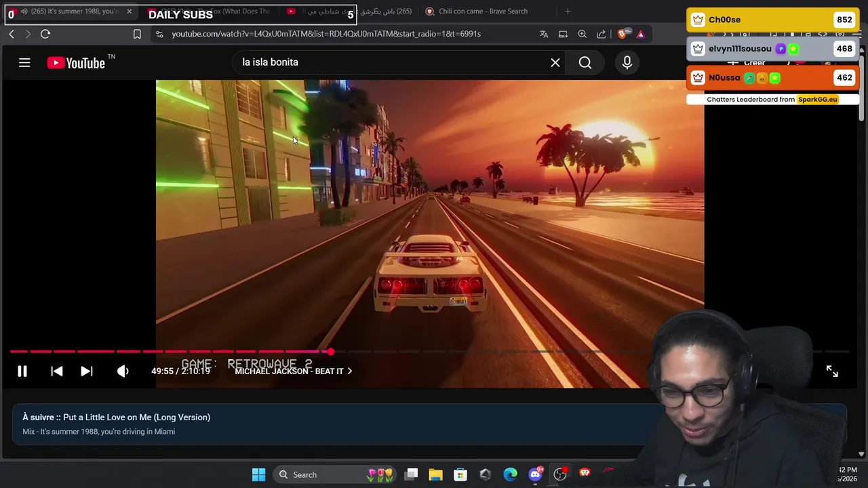Open picture-in-picture media icon
868x488 pixels.
pos(563,34)
